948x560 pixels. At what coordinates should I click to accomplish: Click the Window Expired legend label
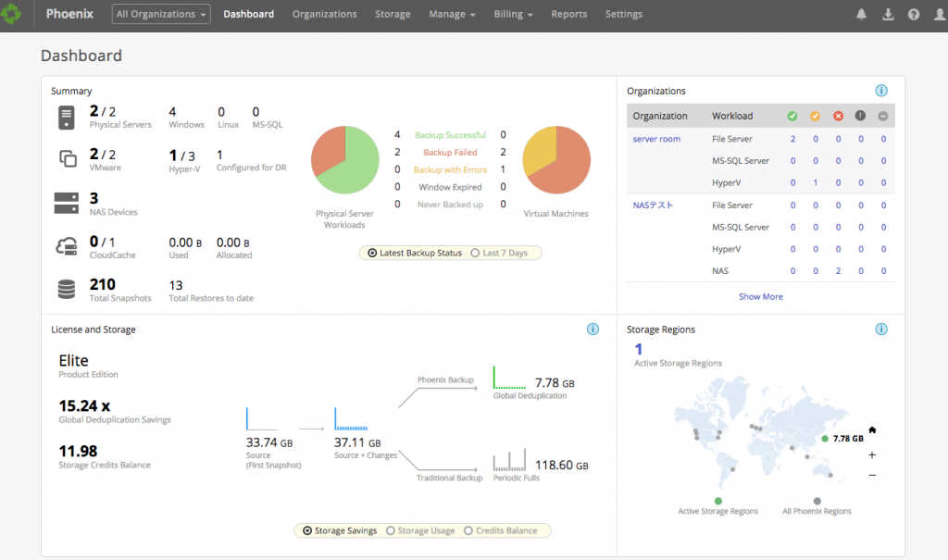pyautogui.click(x=451, y=187)
